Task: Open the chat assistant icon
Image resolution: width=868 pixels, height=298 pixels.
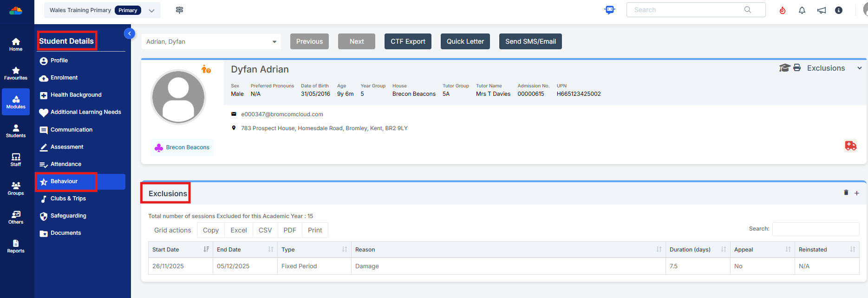Action: (610, 10)
